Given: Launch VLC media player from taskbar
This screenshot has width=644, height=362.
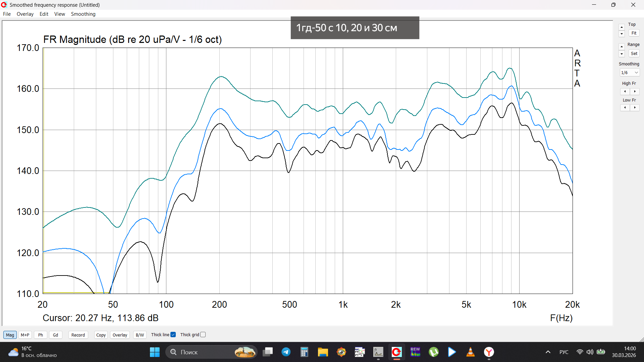Looking at the screenshot, I should (x=470, y=352).
